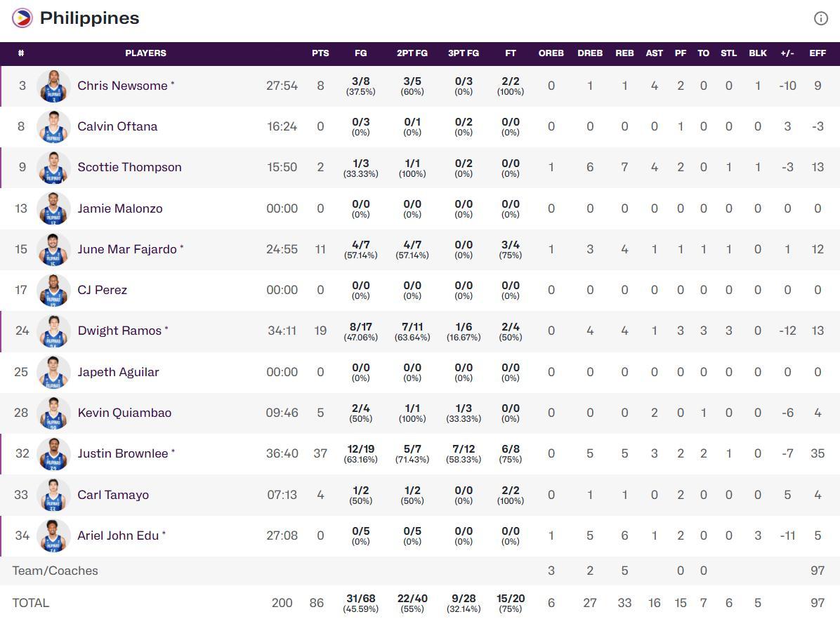Click the Philippines flag icon
The width and height of the screenshot is (840, 619).
[22, 18]
